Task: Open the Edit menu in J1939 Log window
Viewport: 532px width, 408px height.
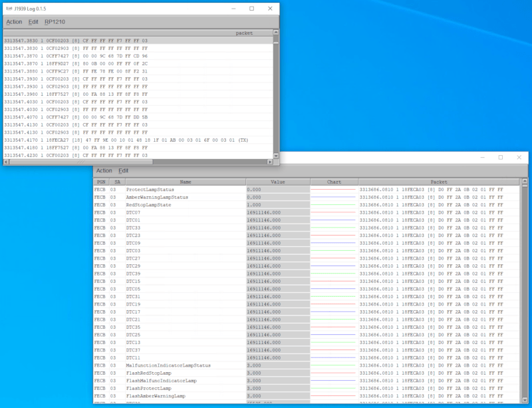Action: pyautogui.click(x=33, y=22)
